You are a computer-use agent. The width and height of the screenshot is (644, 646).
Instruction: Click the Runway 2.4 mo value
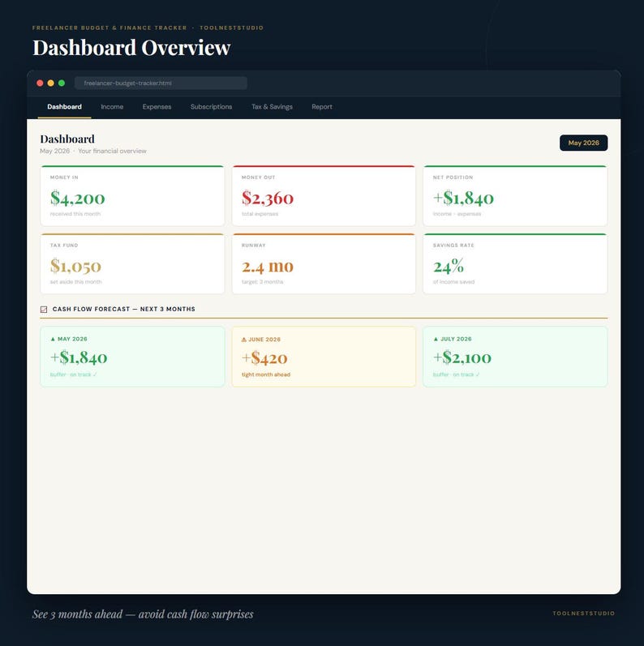pyautogui.click(x=268, y=267)
